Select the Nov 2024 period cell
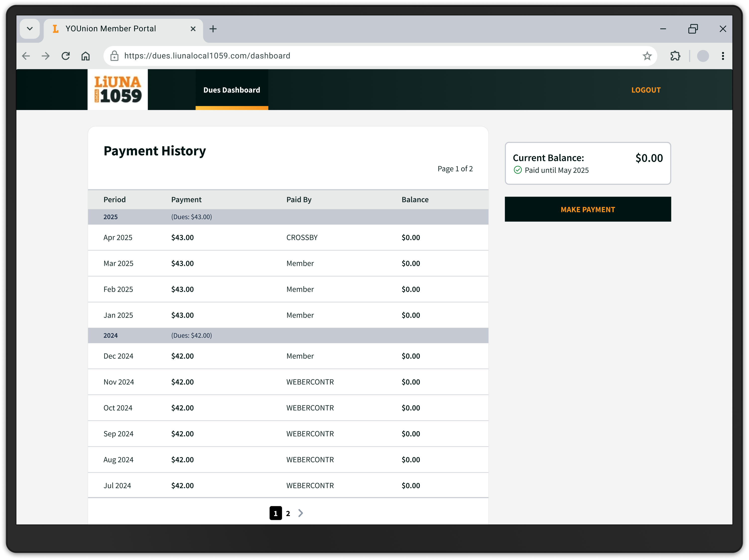Image resolution: width=749 pixels, height=560 pixels. click(x=119, y=382)
